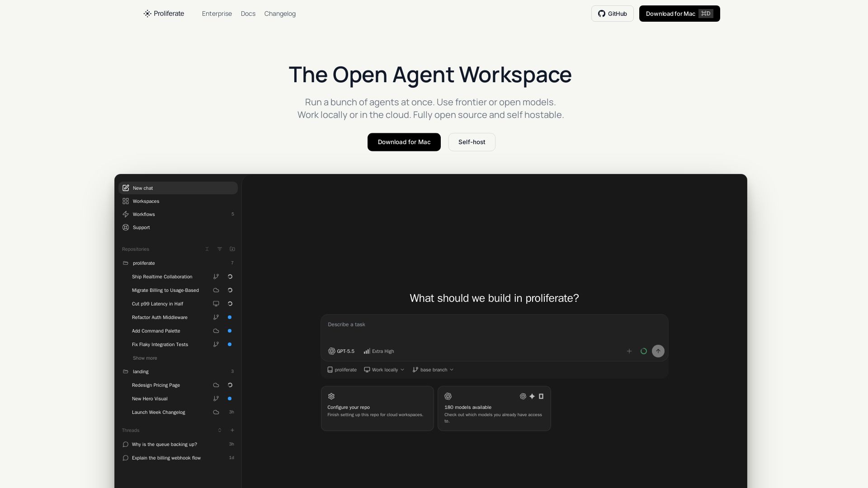Click the add repository folder icon
Image resolution: width=868 pixels, height=488 pixels.
coord(232,249)
